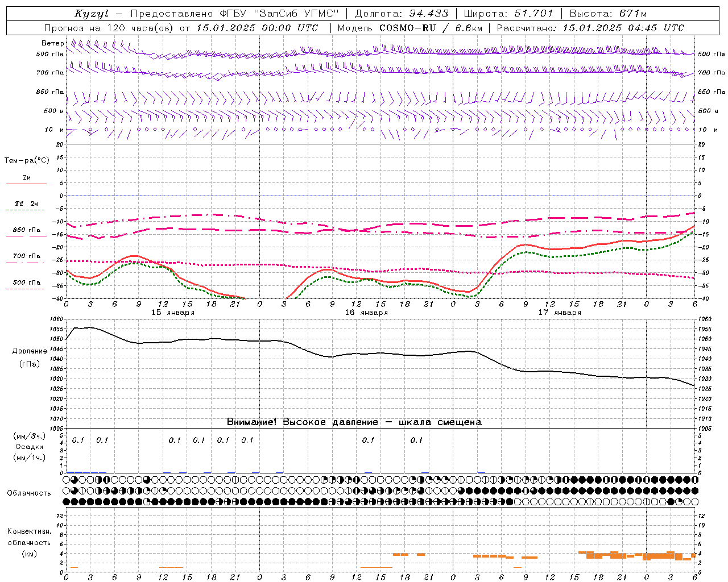Click the '(мм/1ч.)' precipitation unit label
Image resolution: width=728 pixels, height=582 pixels.
pos(30,458)
